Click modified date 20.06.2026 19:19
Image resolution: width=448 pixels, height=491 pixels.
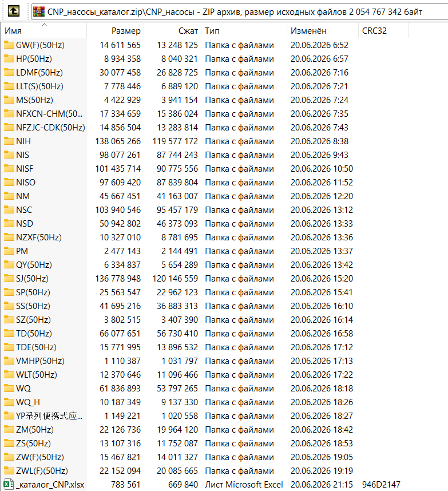click(322, 471)
